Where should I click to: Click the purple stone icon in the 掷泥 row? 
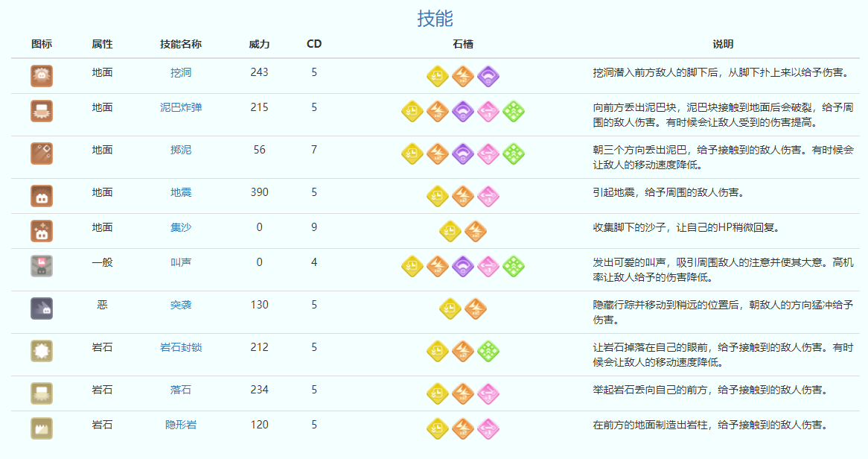tap(463, 153)
